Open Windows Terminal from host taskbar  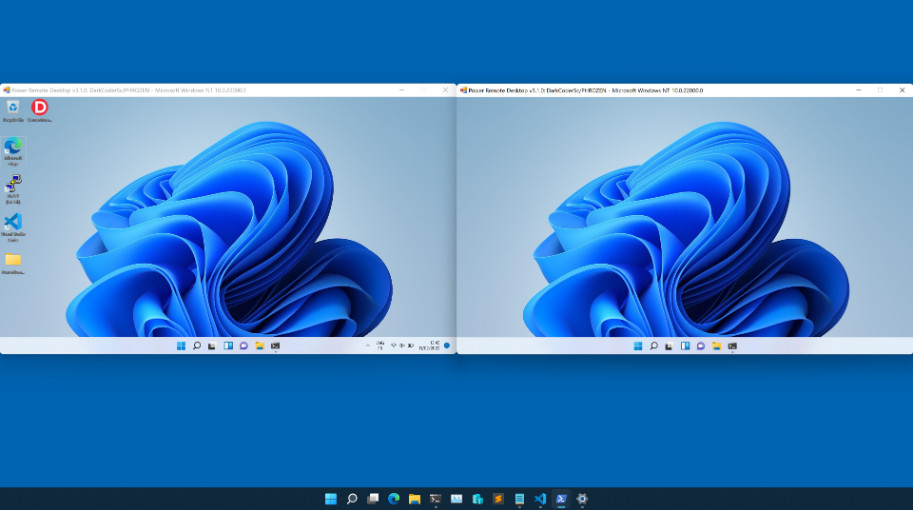[436, 499]
